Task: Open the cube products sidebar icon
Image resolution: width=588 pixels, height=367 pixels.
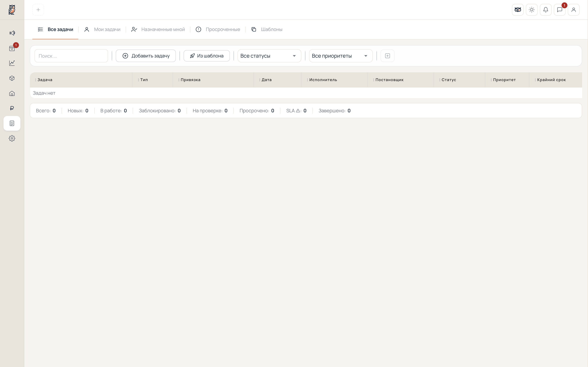Action: point(12,78)
